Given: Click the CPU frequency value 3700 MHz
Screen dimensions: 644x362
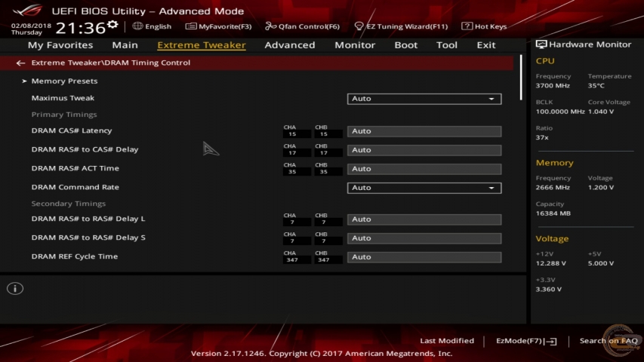Looking at the screenshot, I should [x=553, y=86].
